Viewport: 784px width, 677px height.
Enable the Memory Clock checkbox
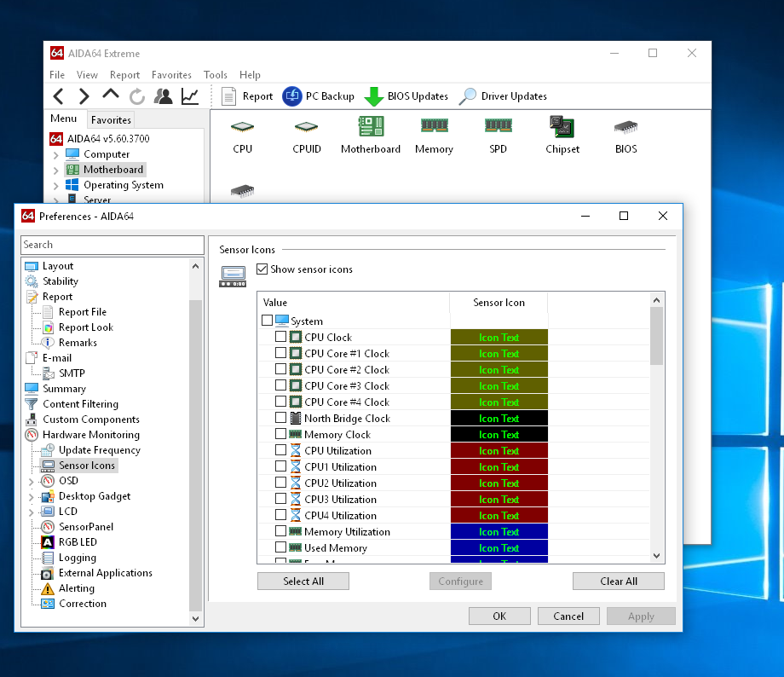click(280, 434)
